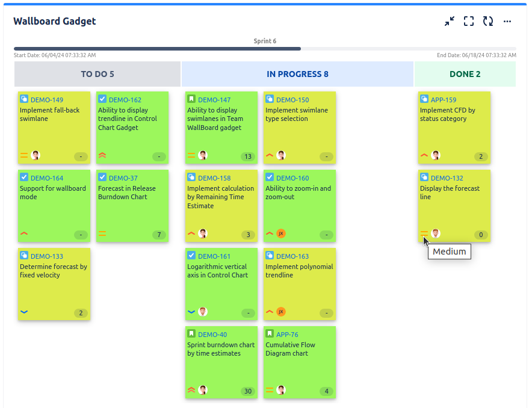Image resolution: width=532 pixels, height=408 pixels.
Task: Open issue link APP-159
Action: tap(444, 100)
